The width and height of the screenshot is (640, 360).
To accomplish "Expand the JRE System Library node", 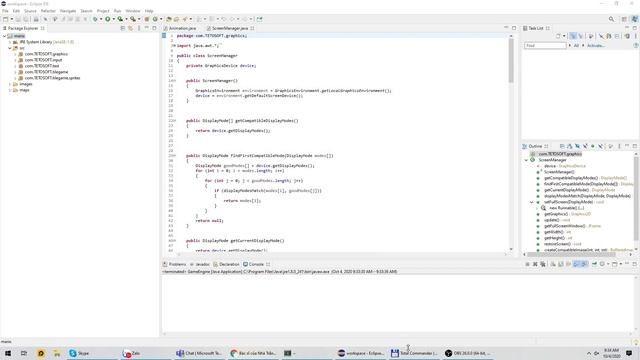I will pos(10,42).
